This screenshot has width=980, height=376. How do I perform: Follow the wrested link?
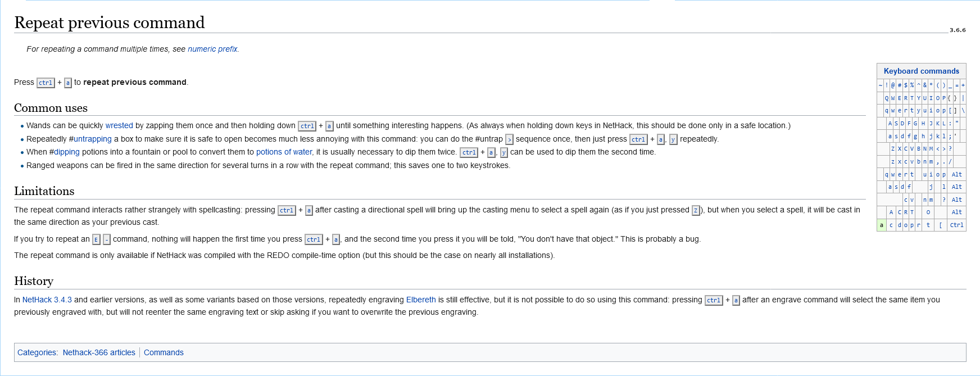click(119, 125)
